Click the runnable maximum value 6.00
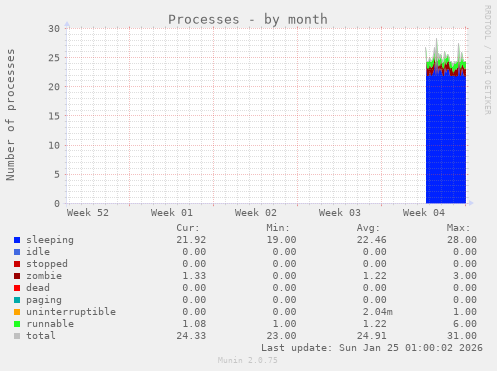497x371 pixels. click(465, 324)
